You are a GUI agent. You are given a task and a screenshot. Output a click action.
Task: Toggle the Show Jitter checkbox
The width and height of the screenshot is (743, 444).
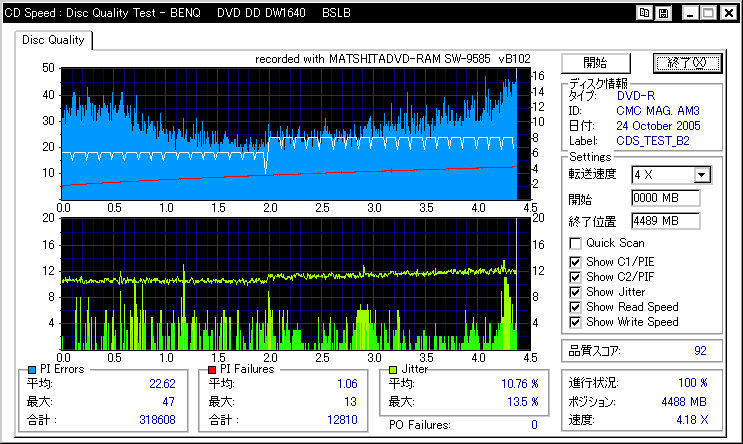[575, 292]
